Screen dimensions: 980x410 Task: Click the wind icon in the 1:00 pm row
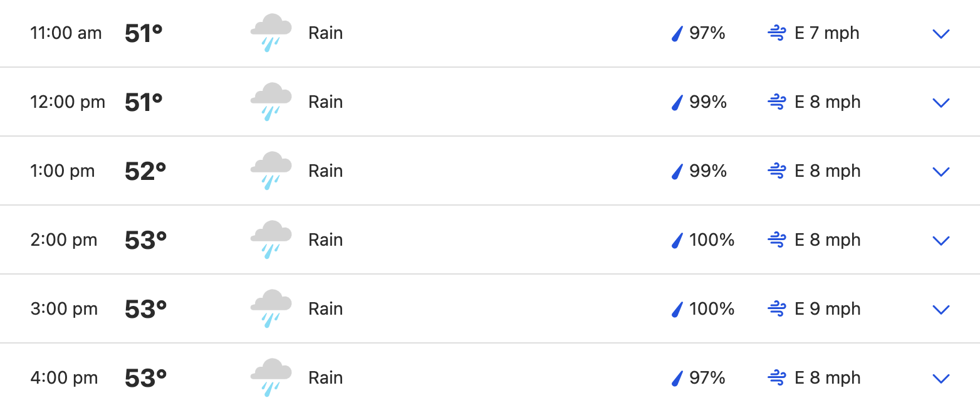(776, 171)
